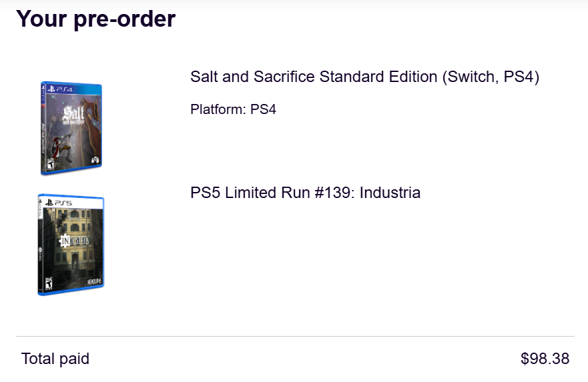
Task: Click the spine of the Industria case
Action: coord(40,245)
